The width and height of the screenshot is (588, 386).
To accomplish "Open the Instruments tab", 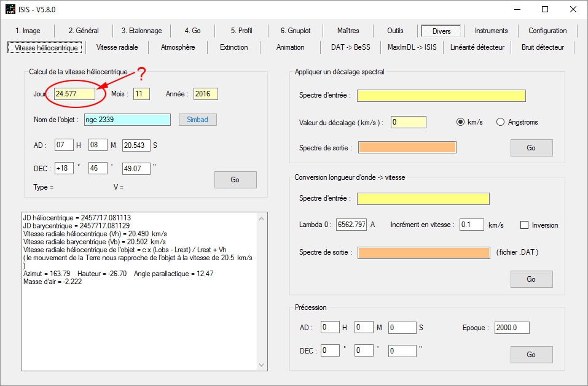I will pyautogui.click(x=491, y=31).
